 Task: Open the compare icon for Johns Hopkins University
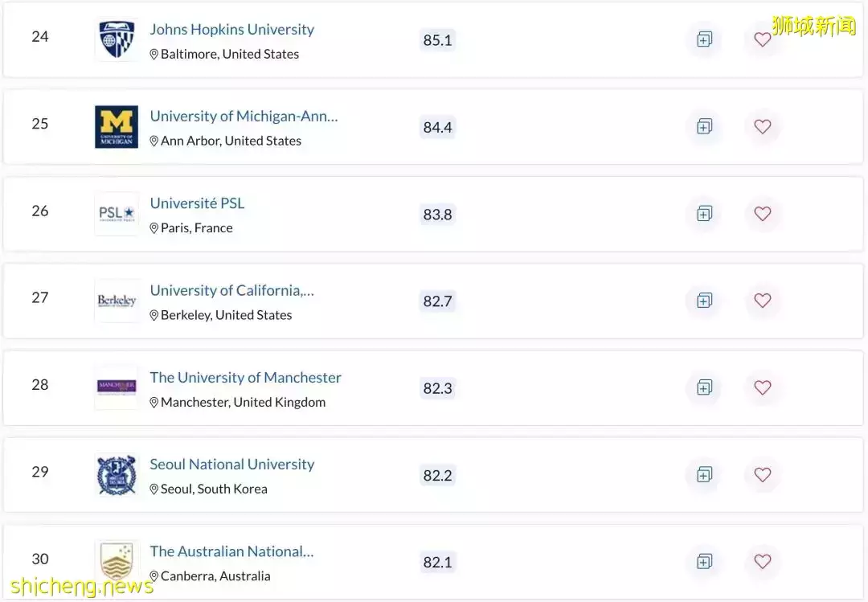[704, 39]
